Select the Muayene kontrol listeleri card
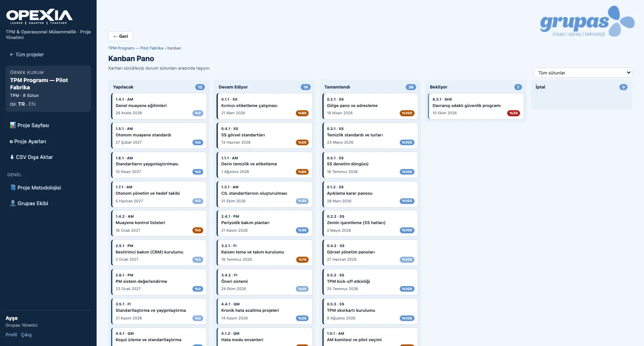 159,223
